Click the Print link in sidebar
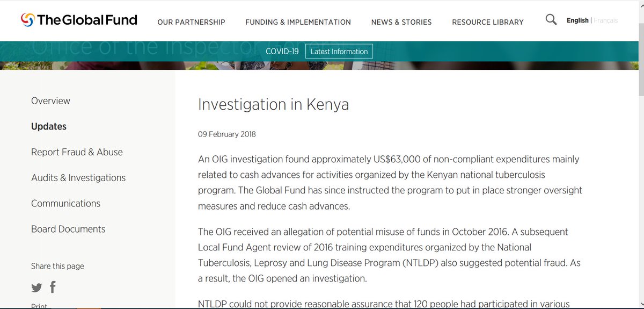 (x=39, y=306)
